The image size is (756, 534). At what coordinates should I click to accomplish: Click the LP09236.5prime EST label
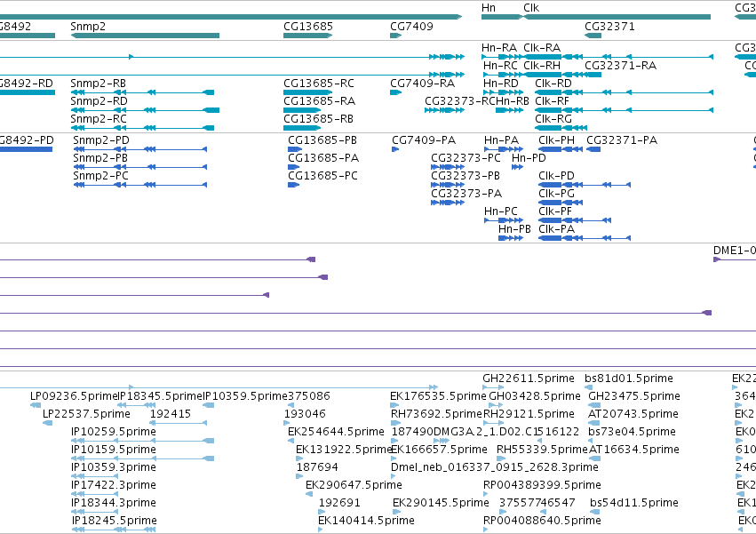pos(75,396)
